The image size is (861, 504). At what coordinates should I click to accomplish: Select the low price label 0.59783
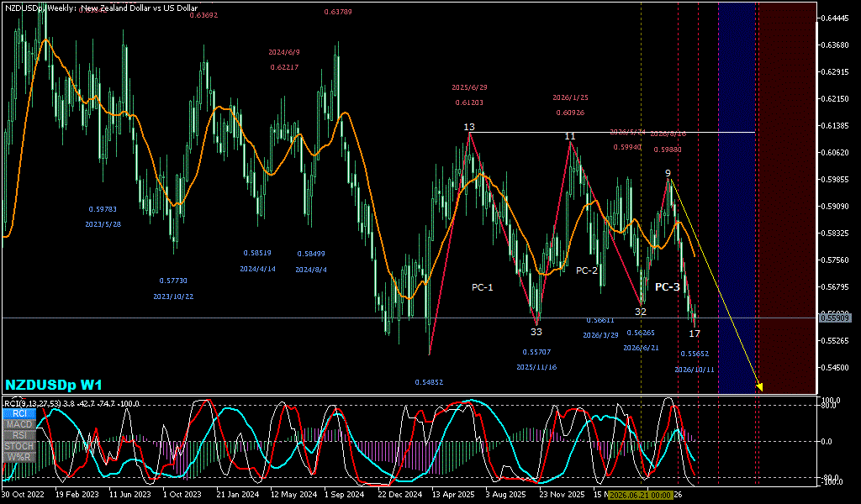tap(103, 209)
